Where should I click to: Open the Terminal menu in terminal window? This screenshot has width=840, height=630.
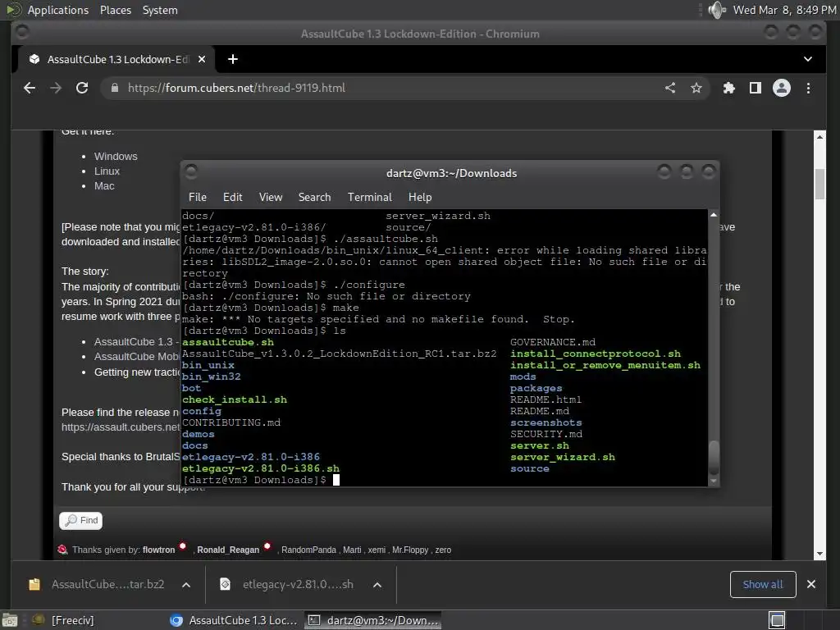click(x=370, y=197)
